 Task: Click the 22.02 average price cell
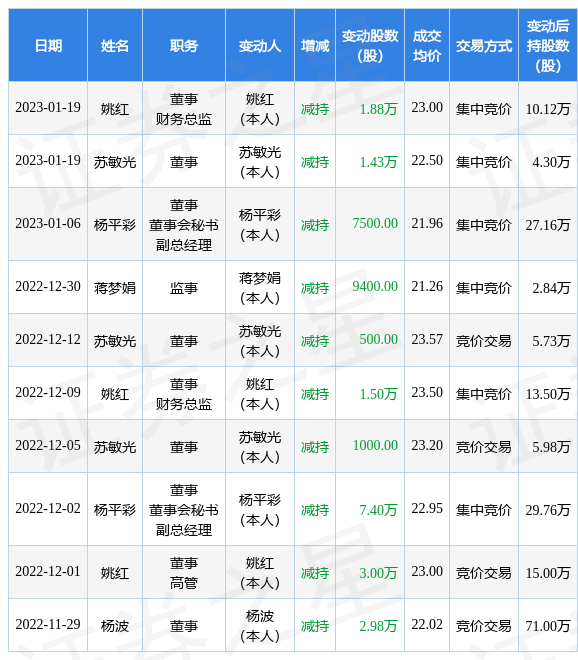(427, 625)
